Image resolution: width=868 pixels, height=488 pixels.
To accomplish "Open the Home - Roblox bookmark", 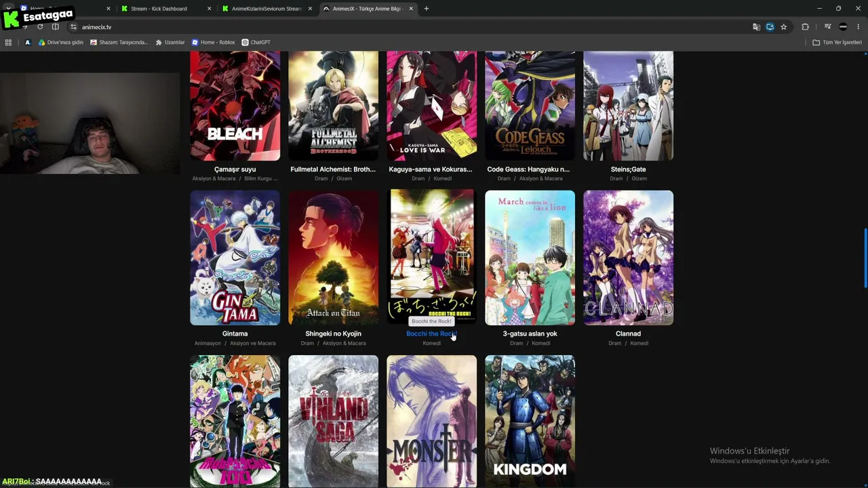I will click(x=214, y=42).
